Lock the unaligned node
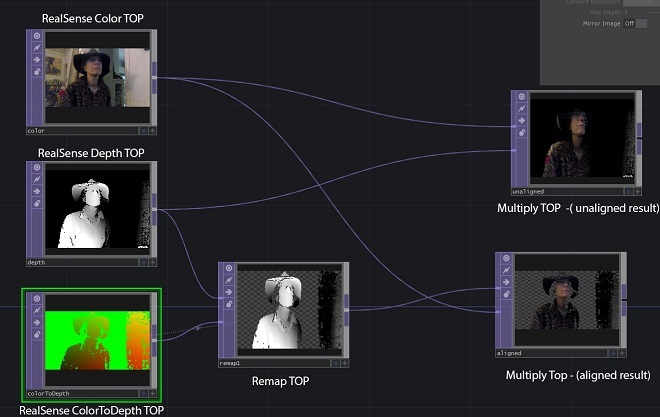 [x=522, y=133]
